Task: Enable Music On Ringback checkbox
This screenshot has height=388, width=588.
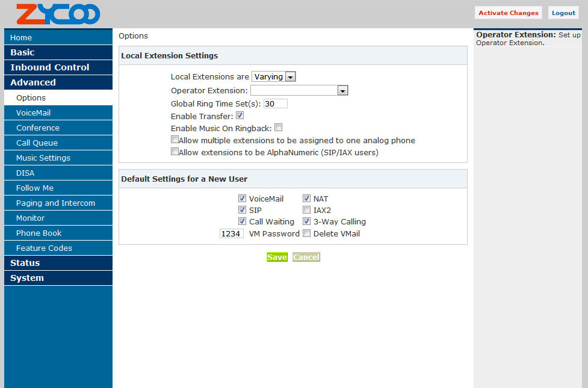Action: pos(278,128)
